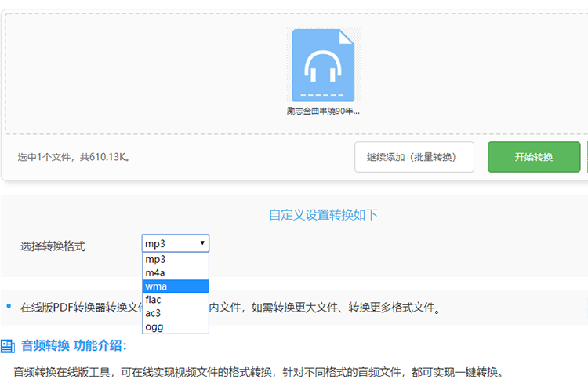Select ogg format option
Image resolution: width=588 pixels, height=390 pixels.
[176, 327]
